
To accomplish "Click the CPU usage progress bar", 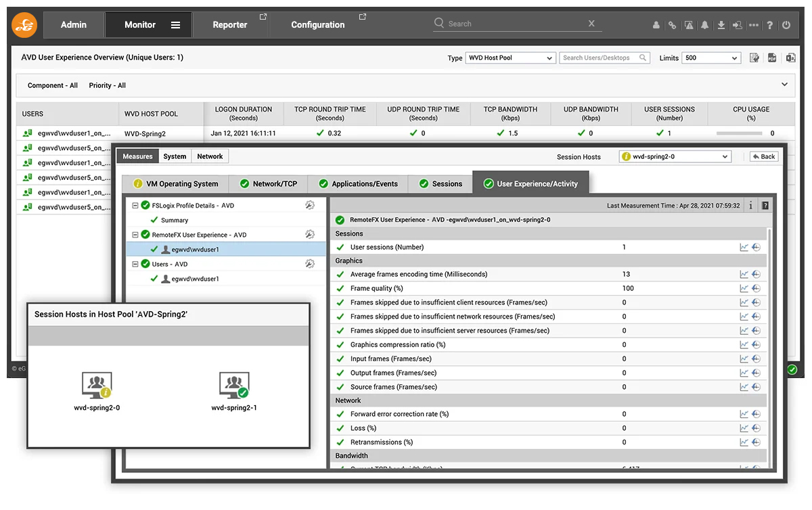I will [x=739, y=134].
